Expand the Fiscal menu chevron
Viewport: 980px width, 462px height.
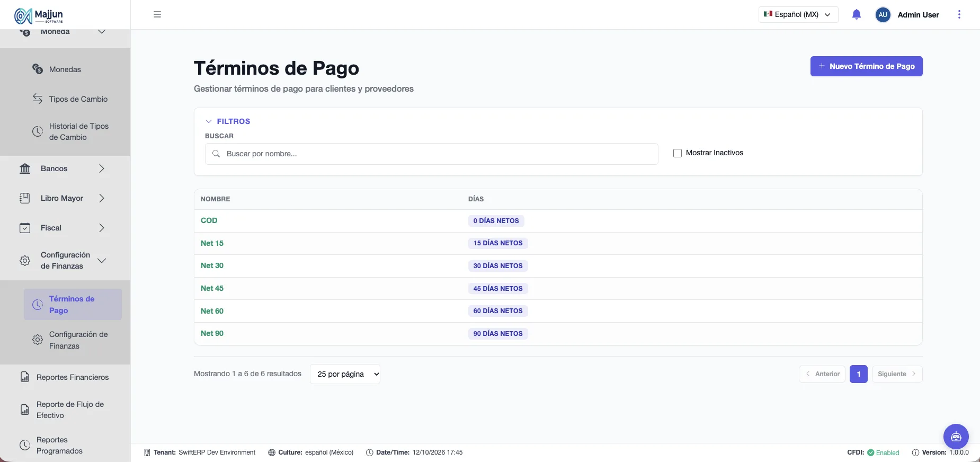tap(102, 228)
